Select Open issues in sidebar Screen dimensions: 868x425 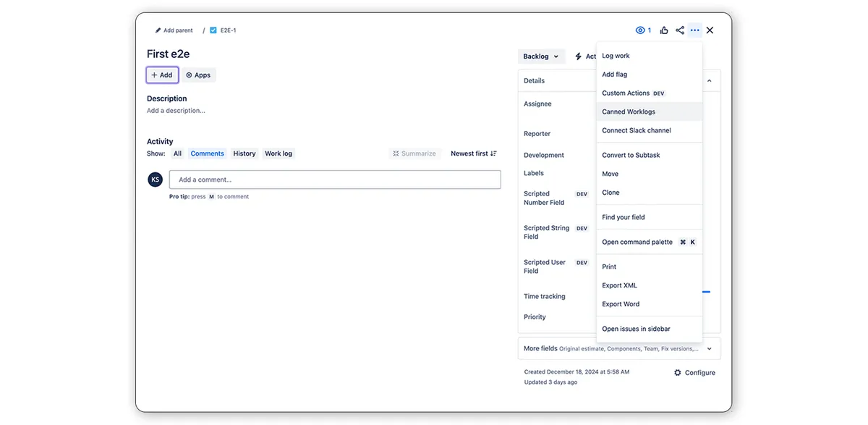pyautogui.click(x=650, y=329)
